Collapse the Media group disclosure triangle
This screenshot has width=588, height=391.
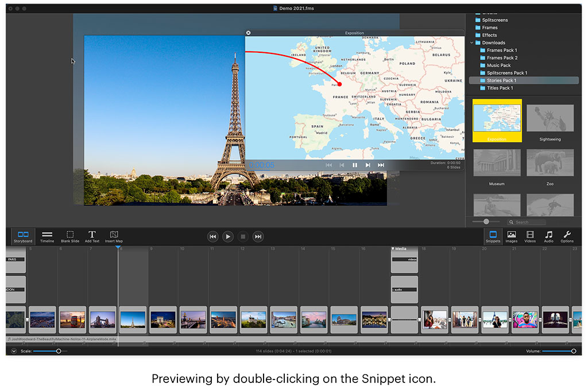(x=393, y=249)
